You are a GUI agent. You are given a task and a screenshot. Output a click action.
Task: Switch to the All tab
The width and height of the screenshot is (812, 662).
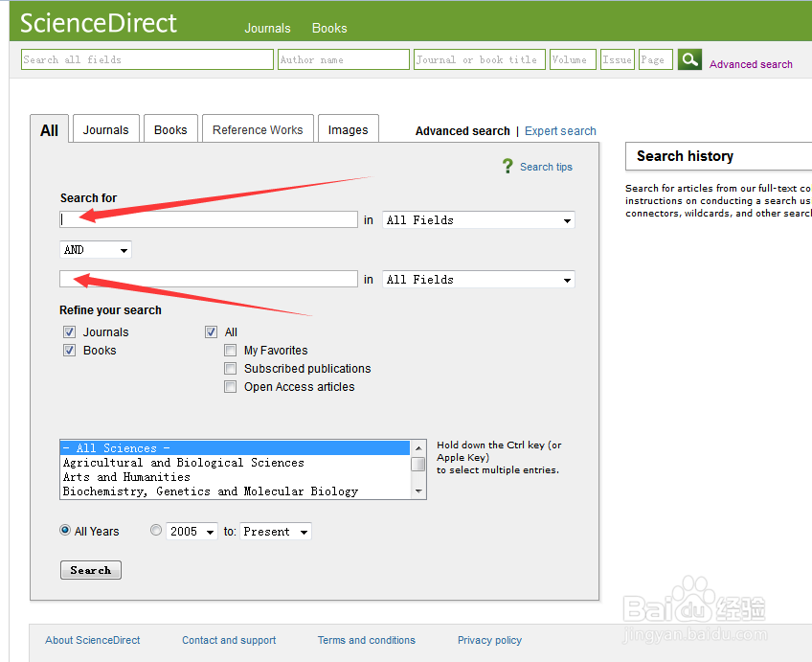click(x=49, y=130)
